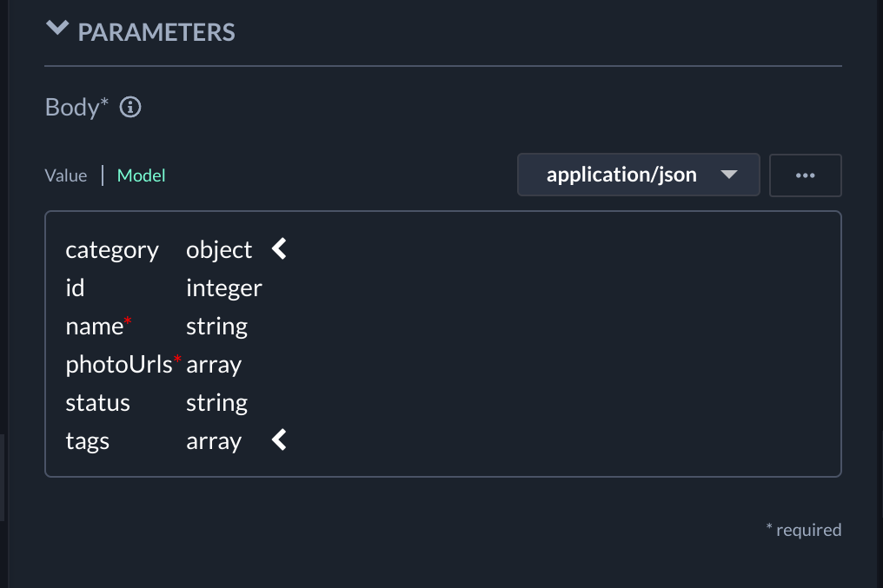Viewport: 883px width, 588px height.
Task: Click the info icon beside Body
Action: 130,108
